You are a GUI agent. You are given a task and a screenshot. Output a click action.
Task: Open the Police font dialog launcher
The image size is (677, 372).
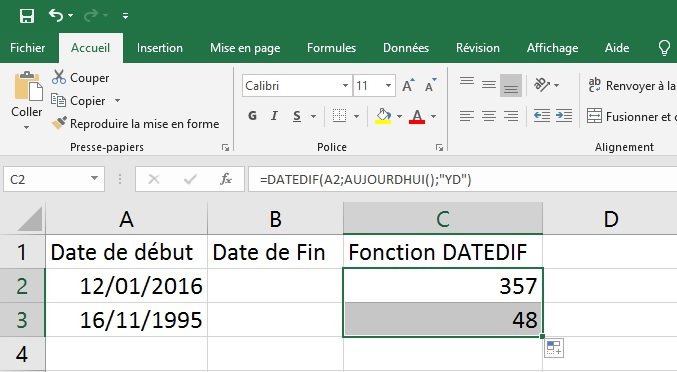(x=440, y=148)
